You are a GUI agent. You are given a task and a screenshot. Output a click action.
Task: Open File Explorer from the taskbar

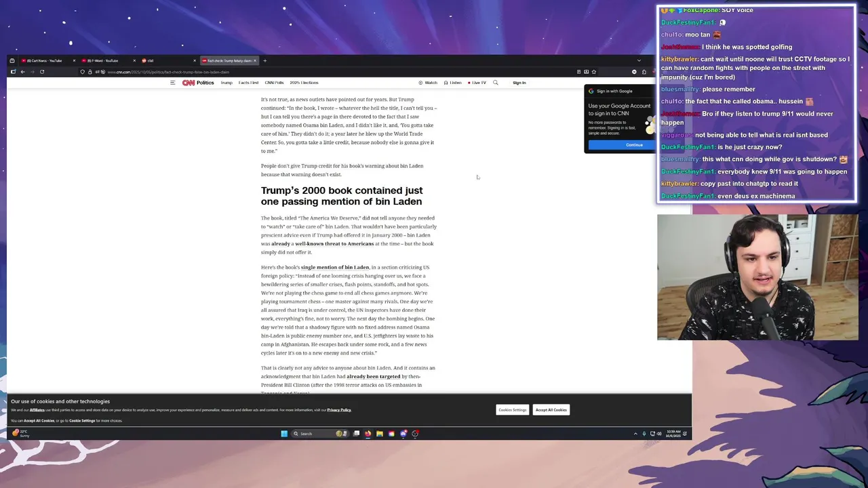click(380, 434)
